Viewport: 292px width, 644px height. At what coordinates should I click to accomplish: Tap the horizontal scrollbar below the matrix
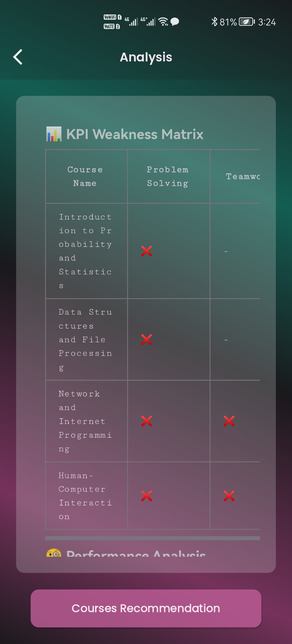coord(152,538)
